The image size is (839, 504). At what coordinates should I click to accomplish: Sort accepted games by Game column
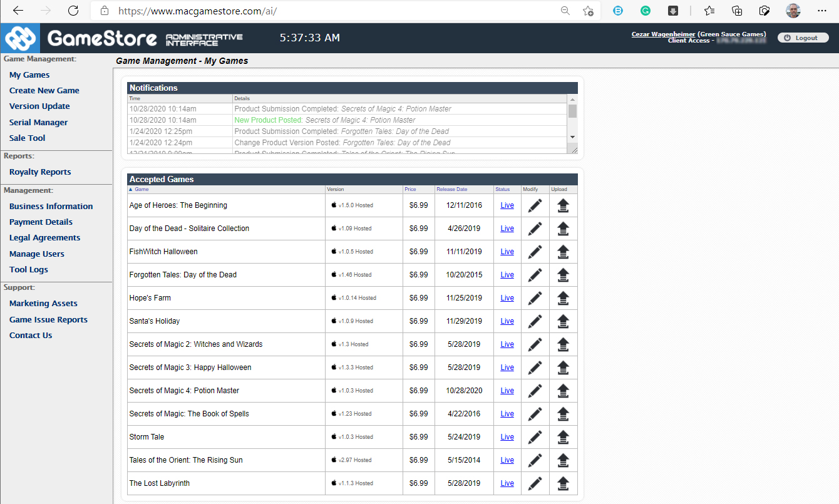(x=142, y=189)
